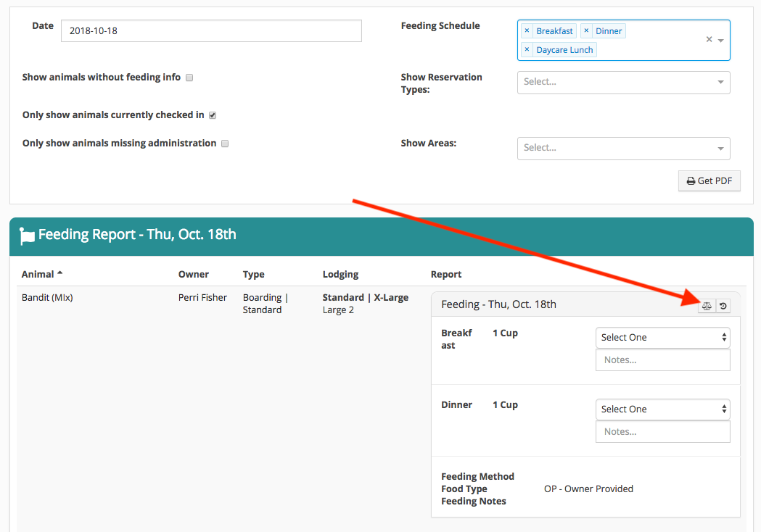Clear all Feeding Schedule selections
761x532 pixels.
click(x=709, y=39)
